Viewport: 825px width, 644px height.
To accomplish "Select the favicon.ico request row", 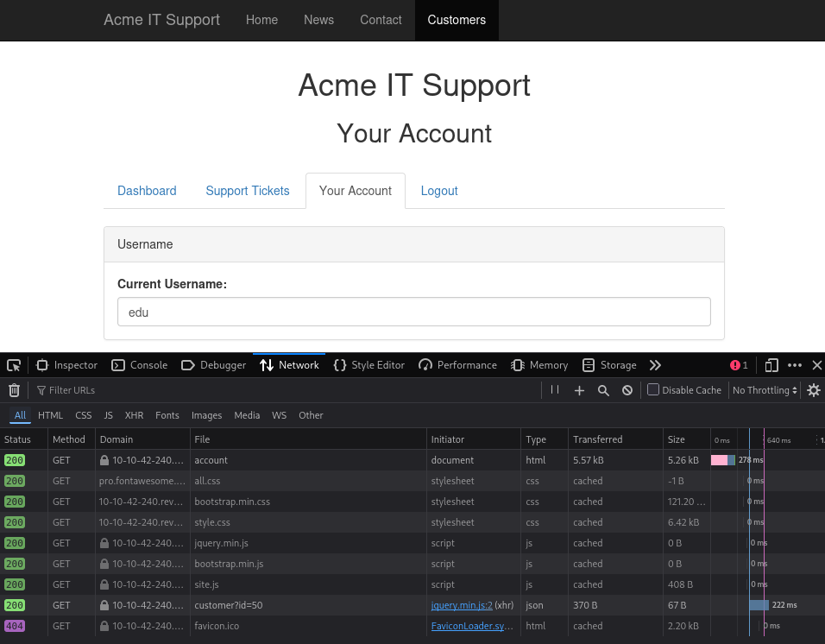I will click(x=412, y=626).
